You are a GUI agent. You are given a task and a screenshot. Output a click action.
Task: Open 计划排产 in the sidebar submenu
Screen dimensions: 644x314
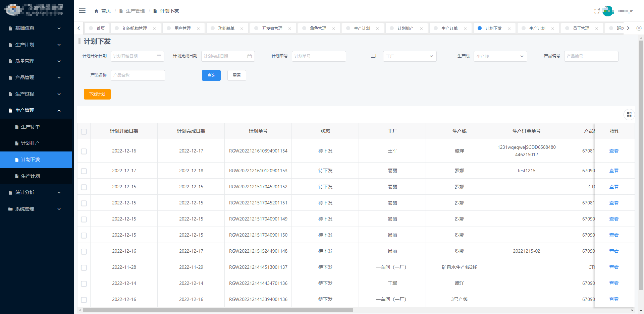pyautogui.click(x=36, y=143)
